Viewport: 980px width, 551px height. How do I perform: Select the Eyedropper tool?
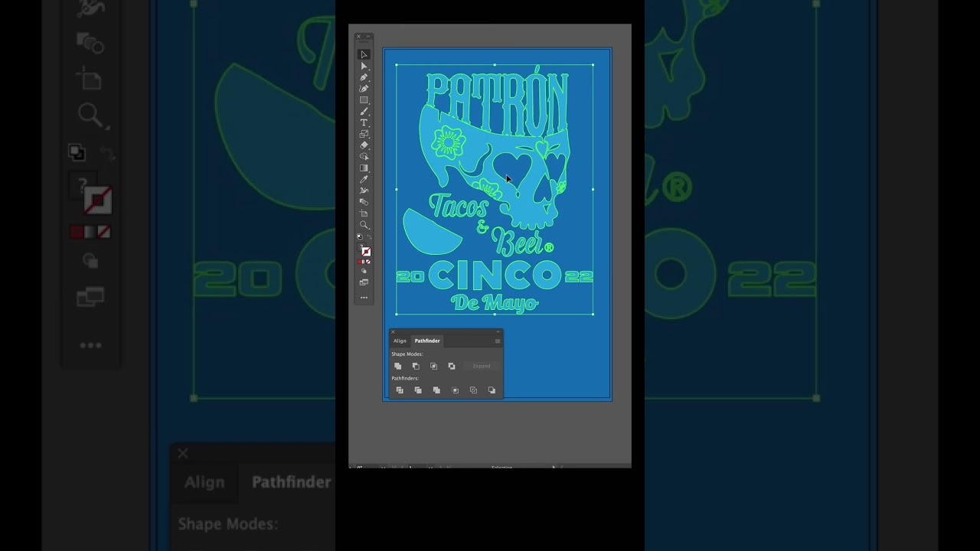click(x=364, y=179)
